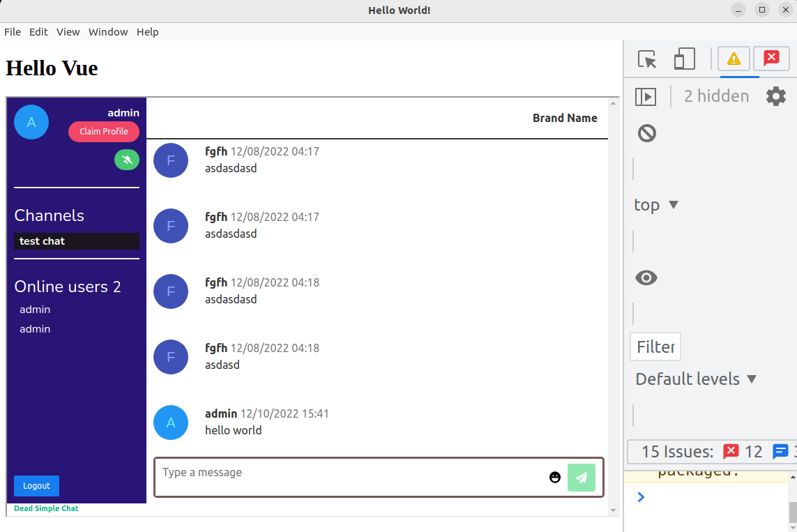Click the chat scrollbar down arrow
This screenshot has height=532, width=797.
click(x=614, y=510)
